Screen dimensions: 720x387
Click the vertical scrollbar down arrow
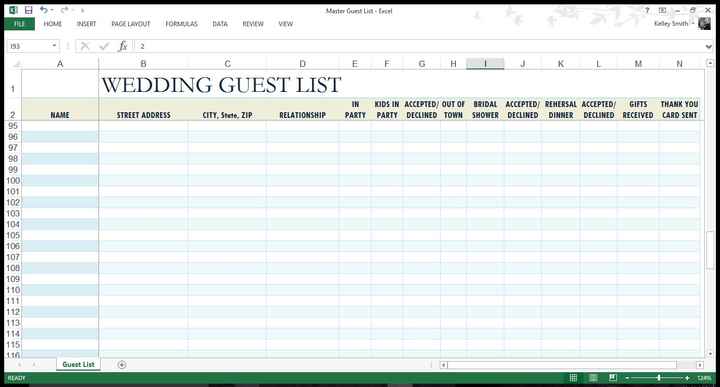click(x=710, y=353)
